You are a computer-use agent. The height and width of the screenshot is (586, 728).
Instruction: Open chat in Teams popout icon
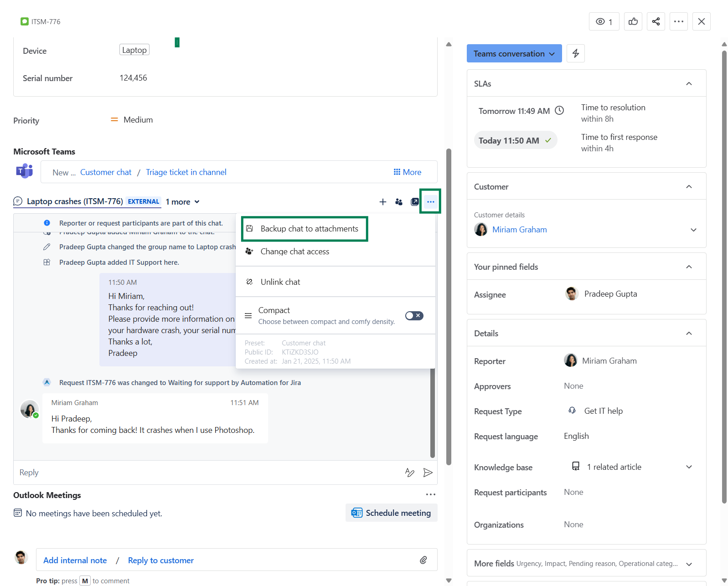(x=414, y=202)
